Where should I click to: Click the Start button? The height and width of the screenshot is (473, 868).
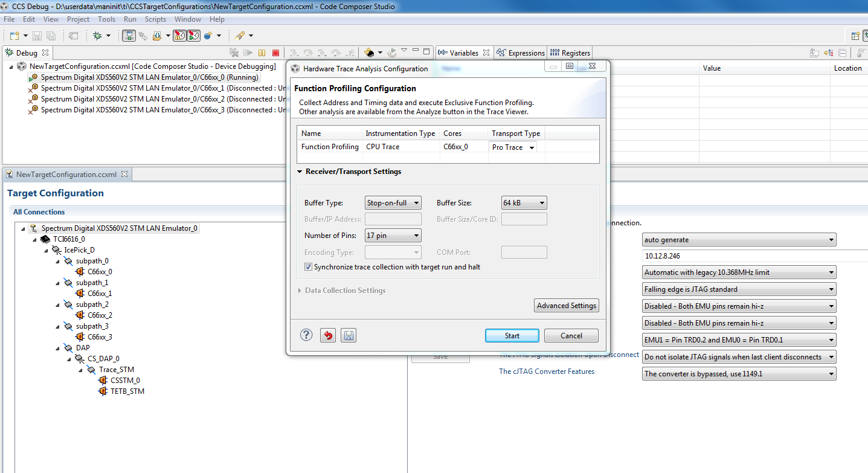point(512,336)
